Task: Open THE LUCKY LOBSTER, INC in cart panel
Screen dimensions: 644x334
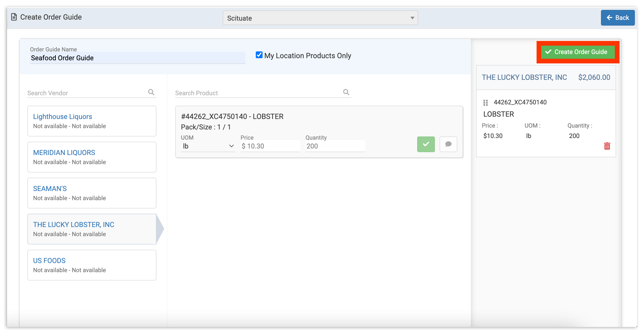Action: tap(524, 77)
